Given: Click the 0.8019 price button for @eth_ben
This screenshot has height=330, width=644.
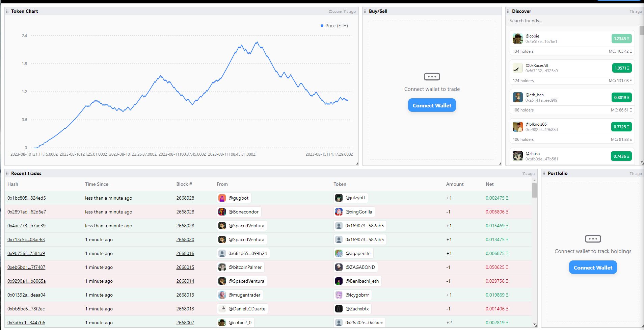Looking at the screenshot, I should (621, 97).
